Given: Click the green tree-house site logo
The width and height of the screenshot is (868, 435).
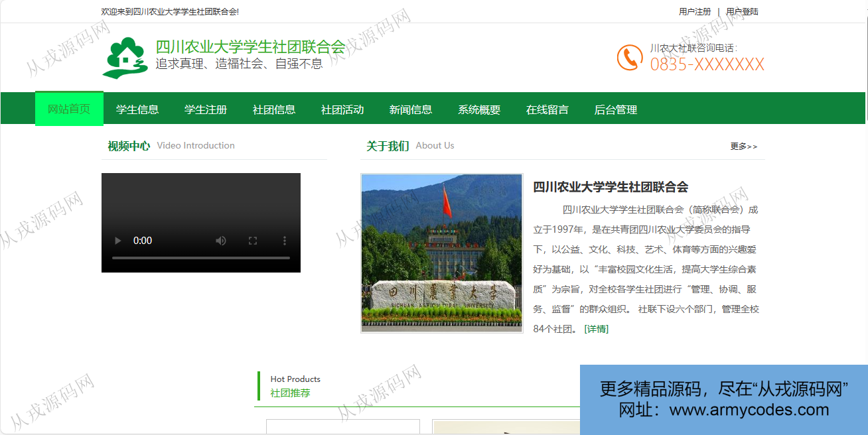Looking at the screenshot, I should (x=125, y=58).
